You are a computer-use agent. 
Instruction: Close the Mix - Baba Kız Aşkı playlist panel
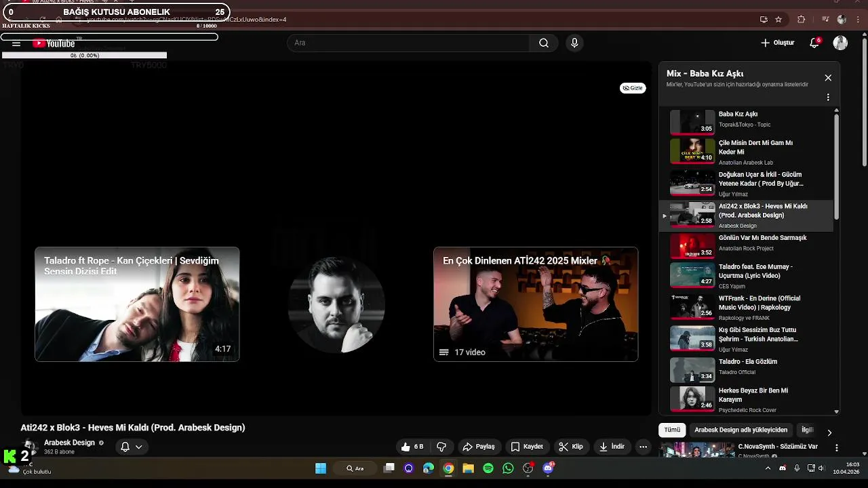(x=828, y=78)
